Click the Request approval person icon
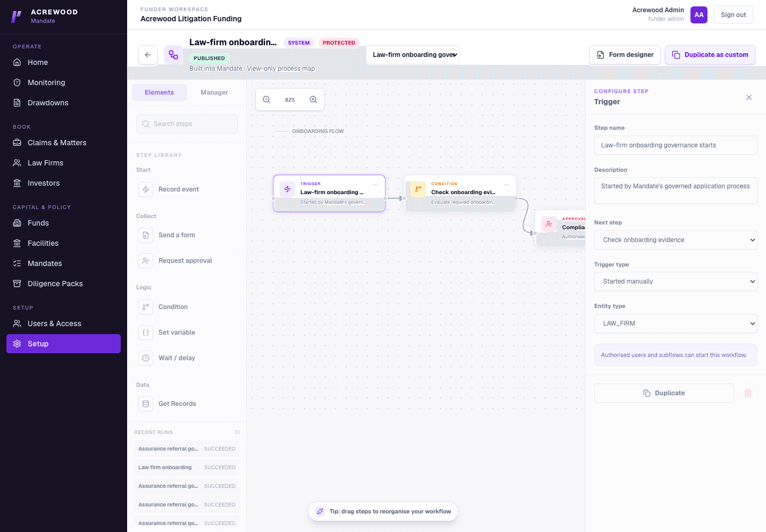The image size is (766, 532). pos(146,261)
